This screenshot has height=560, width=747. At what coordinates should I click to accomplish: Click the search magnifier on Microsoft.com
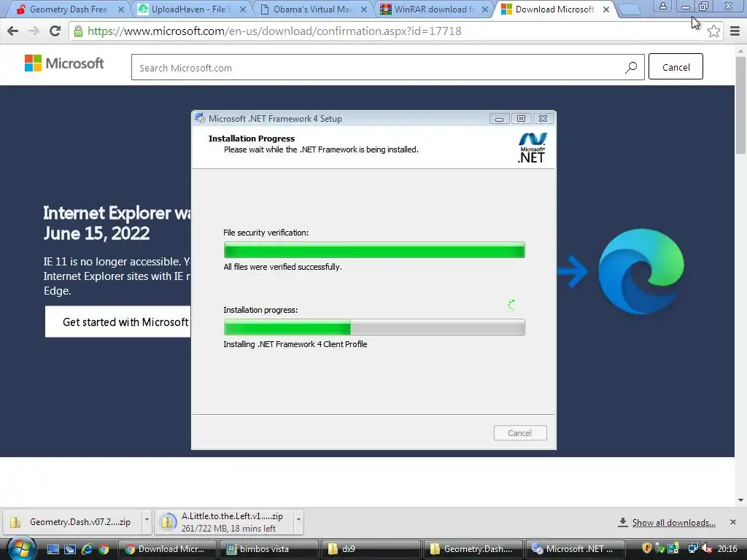(631, 68)
